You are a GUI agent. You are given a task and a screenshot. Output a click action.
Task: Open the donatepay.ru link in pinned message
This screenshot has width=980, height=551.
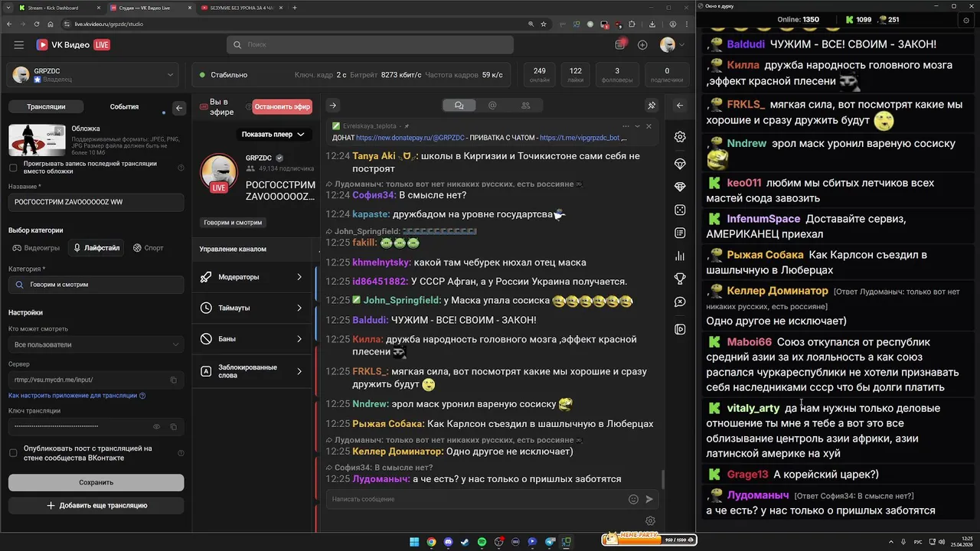[410, 139]
